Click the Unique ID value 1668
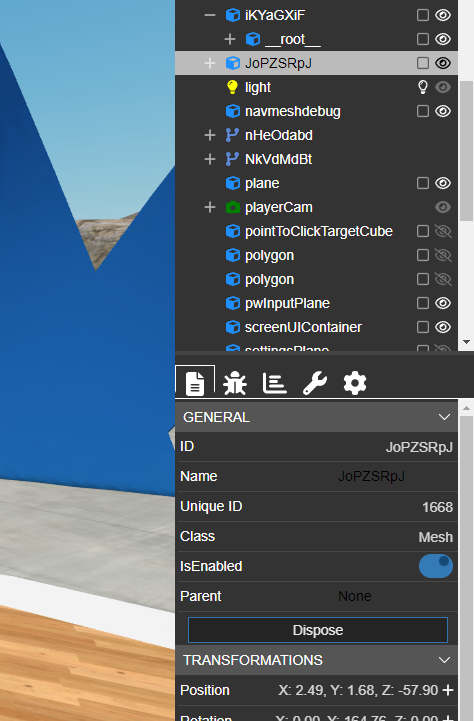The width and height of the screenshot is (474, 721). (x=437, y=507)
